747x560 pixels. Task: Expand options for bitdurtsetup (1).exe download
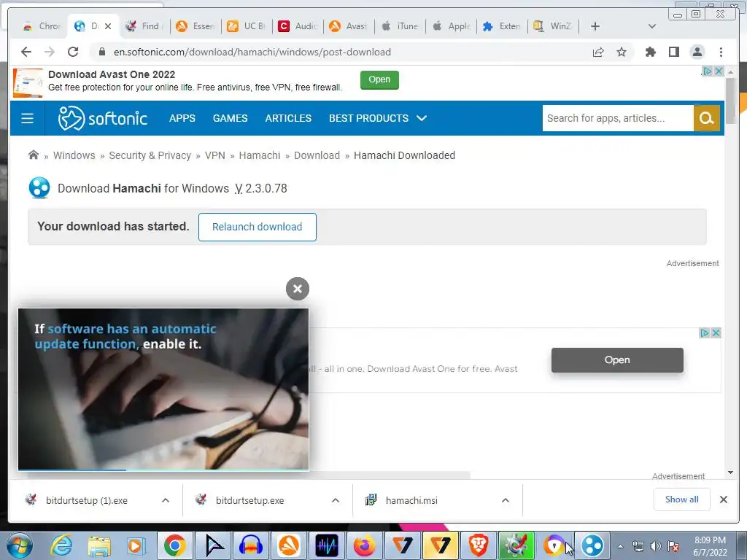pos(166,500)
